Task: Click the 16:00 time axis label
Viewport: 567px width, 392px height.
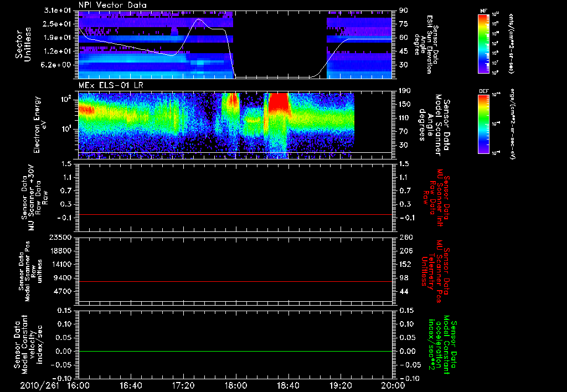Action: click(79, 385)
